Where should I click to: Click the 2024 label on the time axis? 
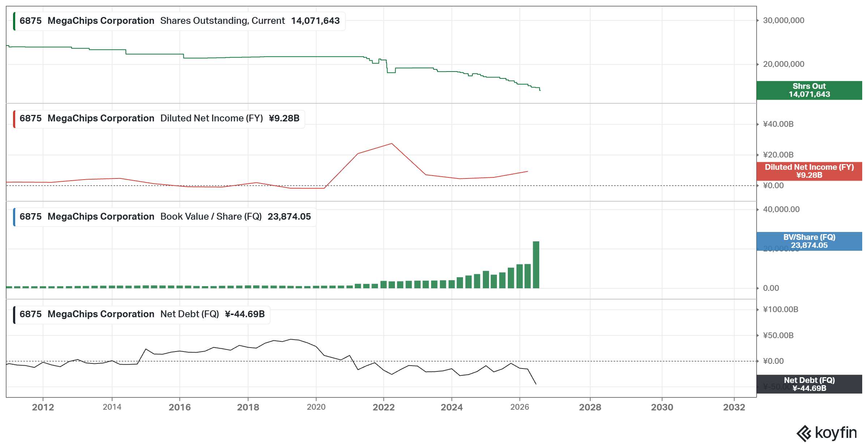(452, 408)
